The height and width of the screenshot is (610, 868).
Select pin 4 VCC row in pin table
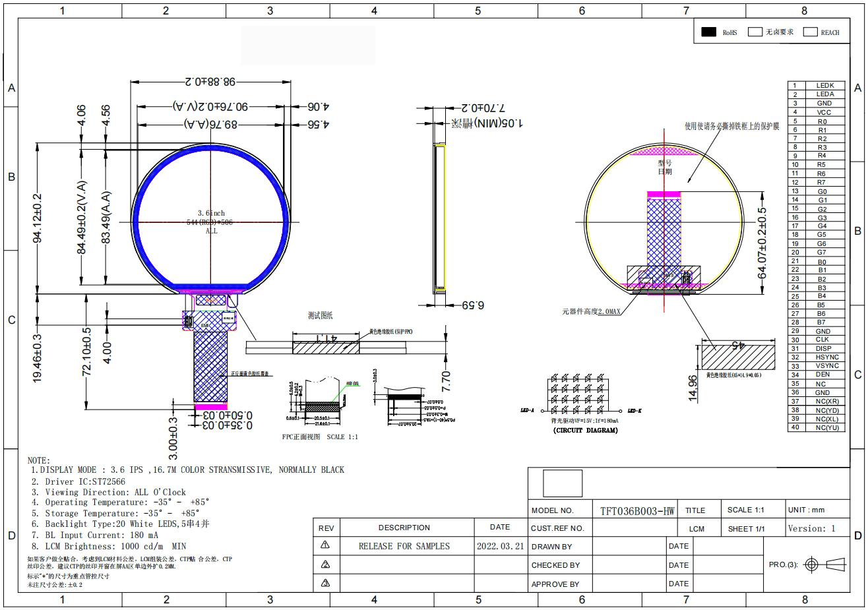[x=817, y=112]
